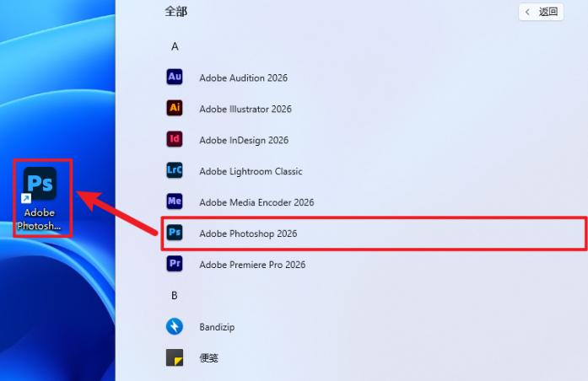Select the Photoshop shortcut icon on the desktop

point(40,184)
